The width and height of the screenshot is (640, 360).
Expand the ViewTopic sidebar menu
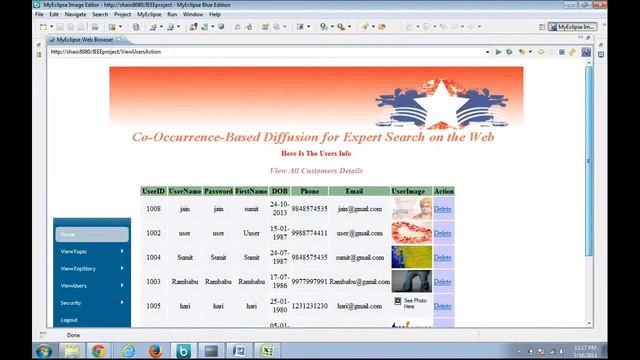tap(92, 251)
